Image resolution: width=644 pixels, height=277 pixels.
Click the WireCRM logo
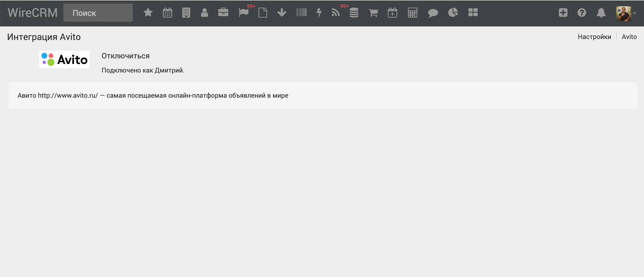(x=33, y=13)
